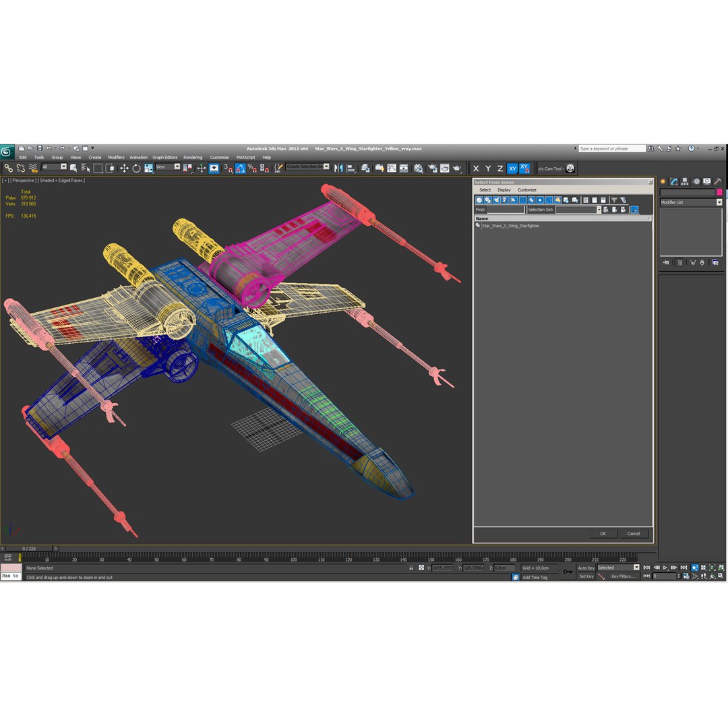Viewport: 728px width, 728px height.
Task: Click the Auto Key button
Action: [x=586, y=568]
